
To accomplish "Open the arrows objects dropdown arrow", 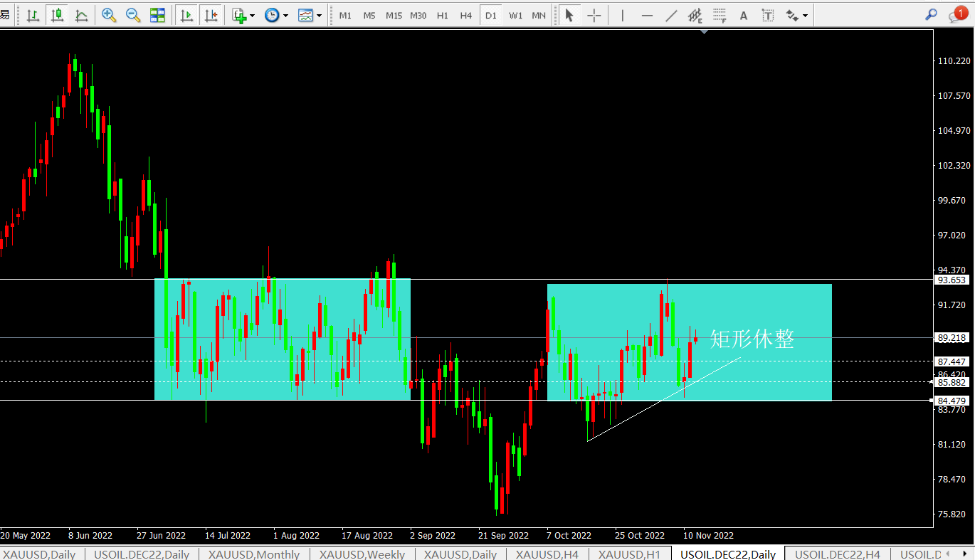I will pos(805,16).
